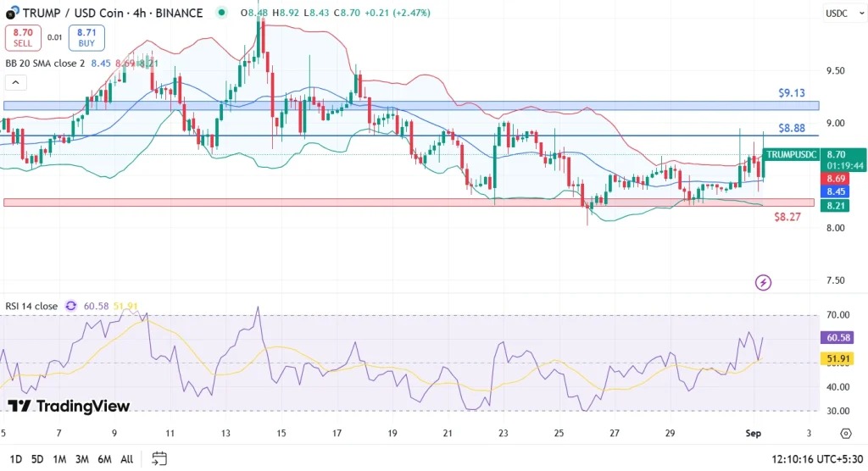Click the RSI refresh circle icon
The width and height of the screenshot is (868, 471).
click(x=71, y=306)
